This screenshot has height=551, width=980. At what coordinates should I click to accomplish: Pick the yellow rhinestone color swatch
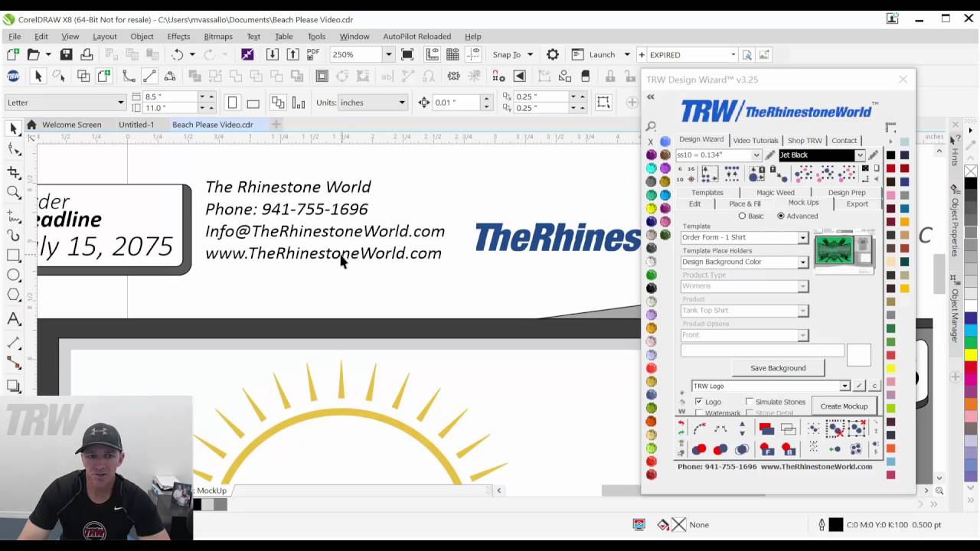[x=652, y=208]
